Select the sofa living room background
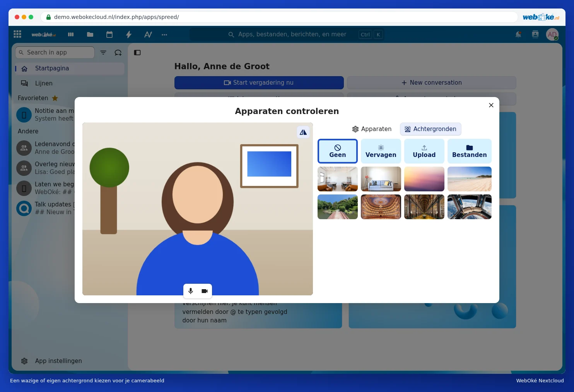Screen dimensions: 574x392 pos(381,179)
